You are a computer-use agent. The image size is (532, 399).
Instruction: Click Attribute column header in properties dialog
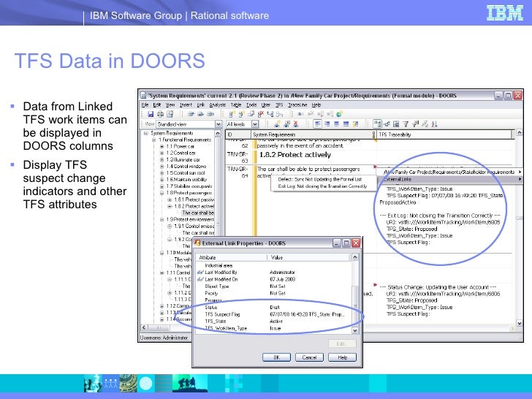pyautogui.click(x=232, y=257)
